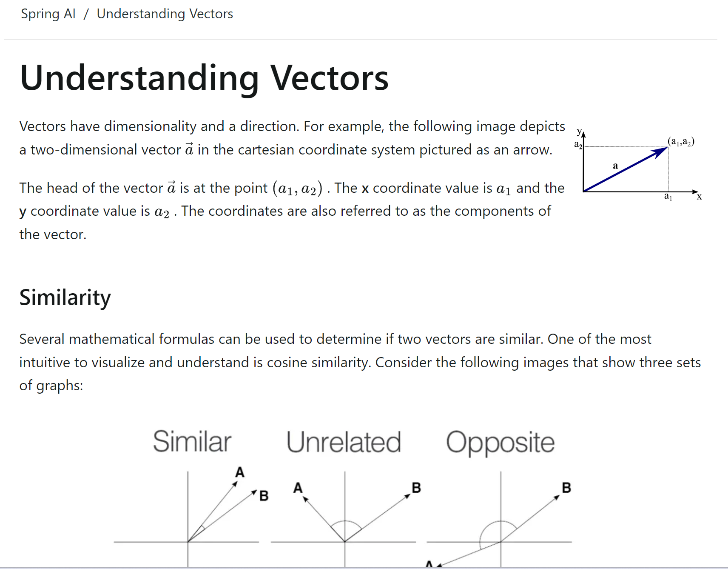
Task: Click the (a1,a2) point label in diagram
Action: [x=681, y=141]
